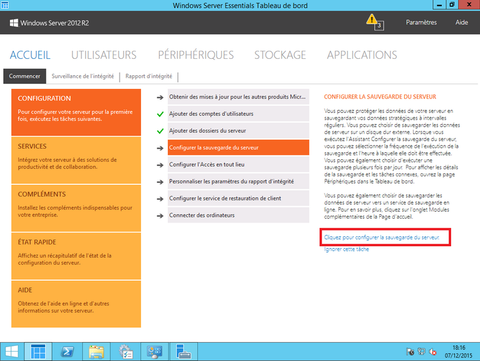Click the network tray icon

pos(421,352)
